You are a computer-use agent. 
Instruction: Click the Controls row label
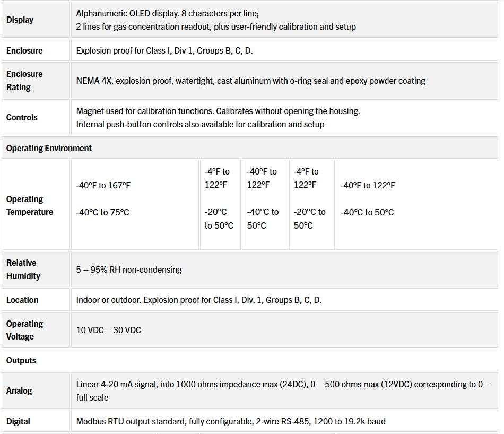pos(22,117)
